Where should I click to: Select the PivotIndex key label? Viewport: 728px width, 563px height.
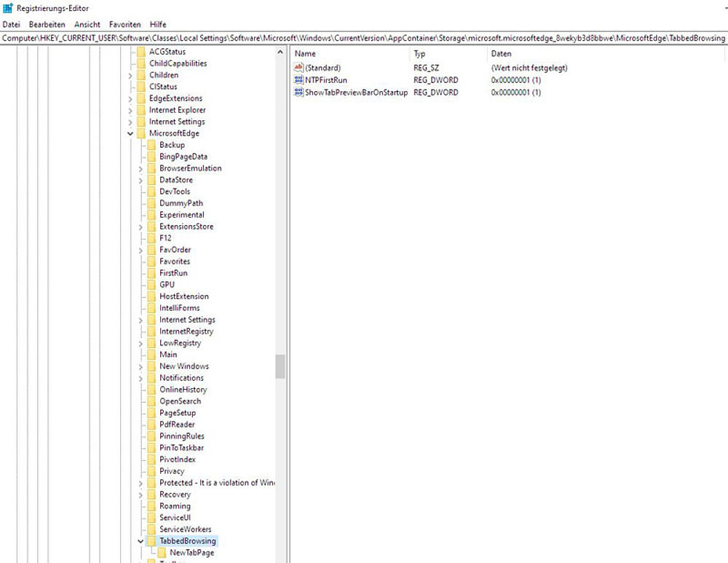pos(178,460)
